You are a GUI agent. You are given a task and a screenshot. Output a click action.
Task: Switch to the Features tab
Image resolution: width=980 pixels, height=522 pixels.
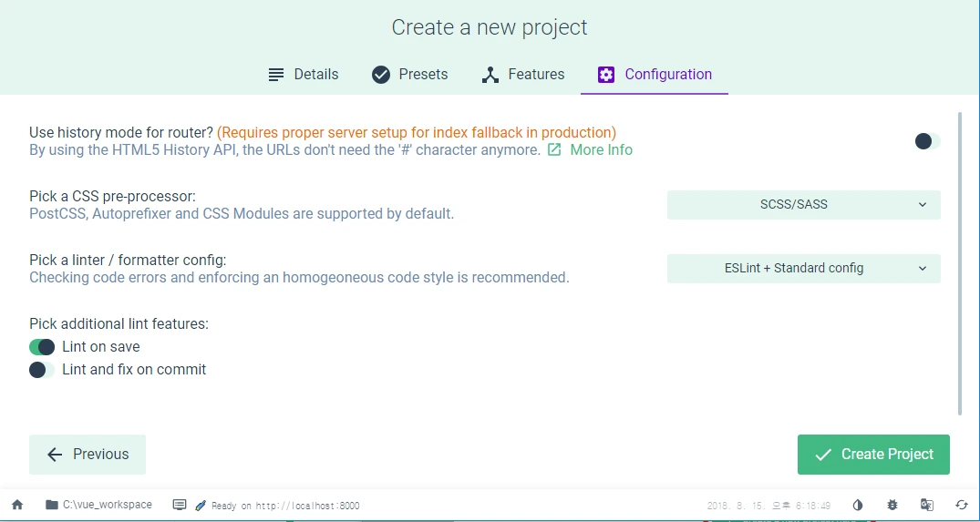[x=522, y=75]
